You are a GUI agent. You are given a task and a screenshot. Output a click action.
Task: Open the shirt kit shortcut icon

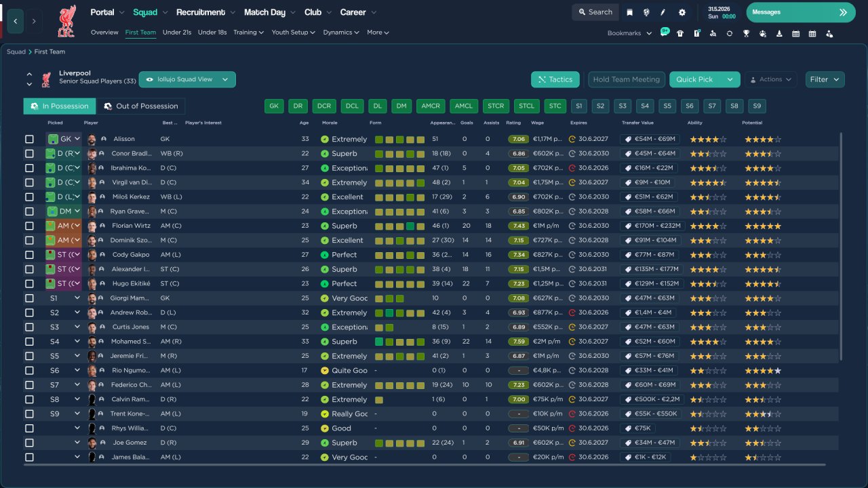point(680,33)
